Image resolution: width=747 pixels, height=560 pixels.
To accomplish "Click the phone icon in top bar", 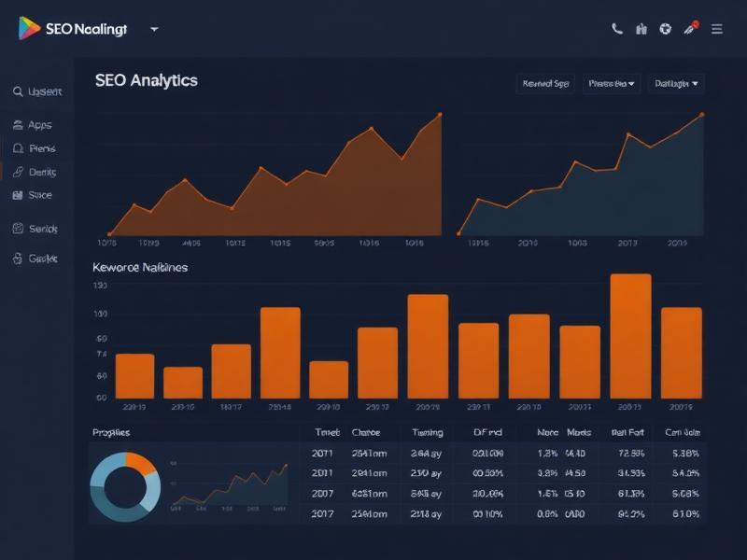I will pos(617,29).
